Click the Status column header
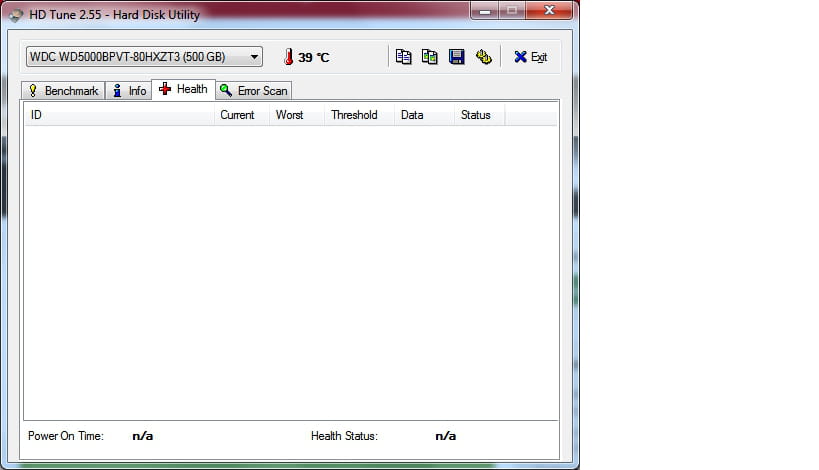The width and height of the screenshot is (819, 470). coord(479,115)
